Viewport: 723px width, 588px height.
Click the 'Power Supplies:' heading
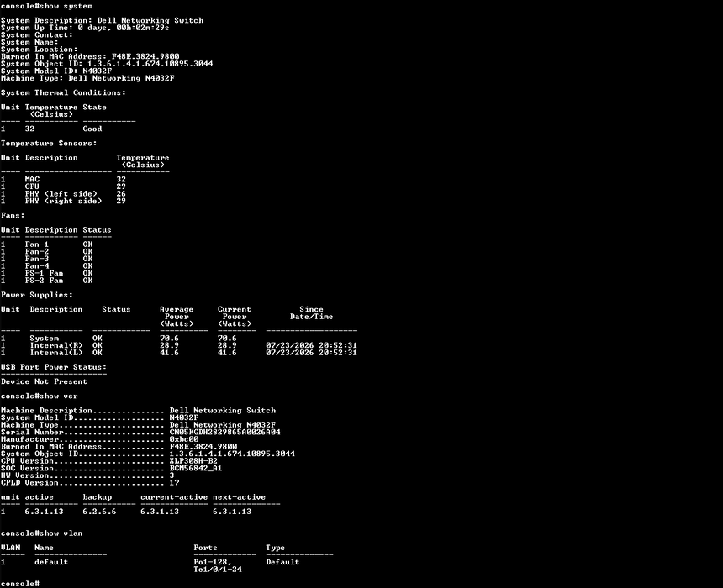(x=37, y=295)
